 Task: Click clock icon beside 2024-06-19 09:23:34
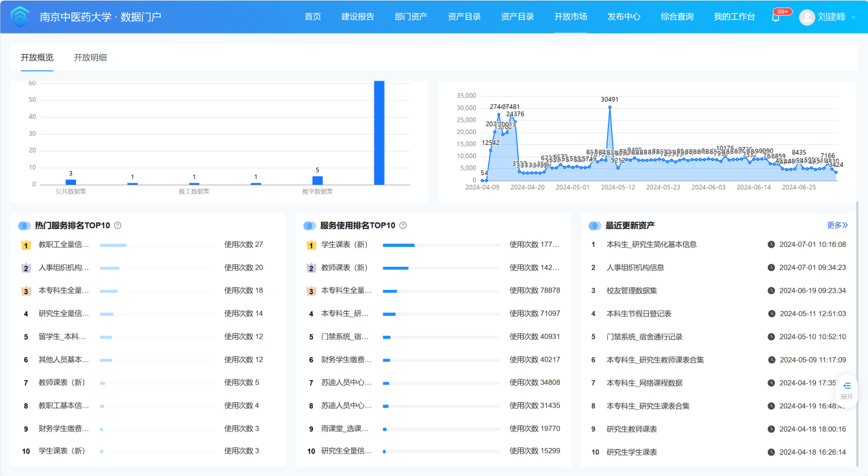coord(771,291)
